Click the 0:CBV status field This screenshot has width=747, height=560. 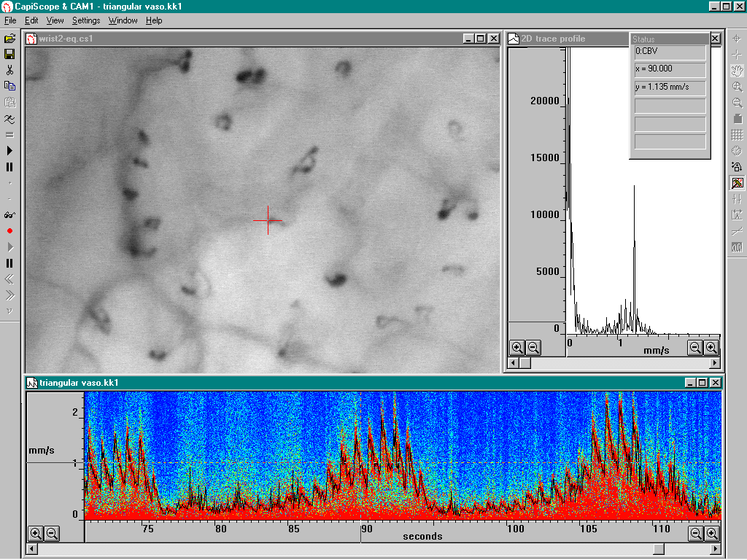[x=670, y=52]
